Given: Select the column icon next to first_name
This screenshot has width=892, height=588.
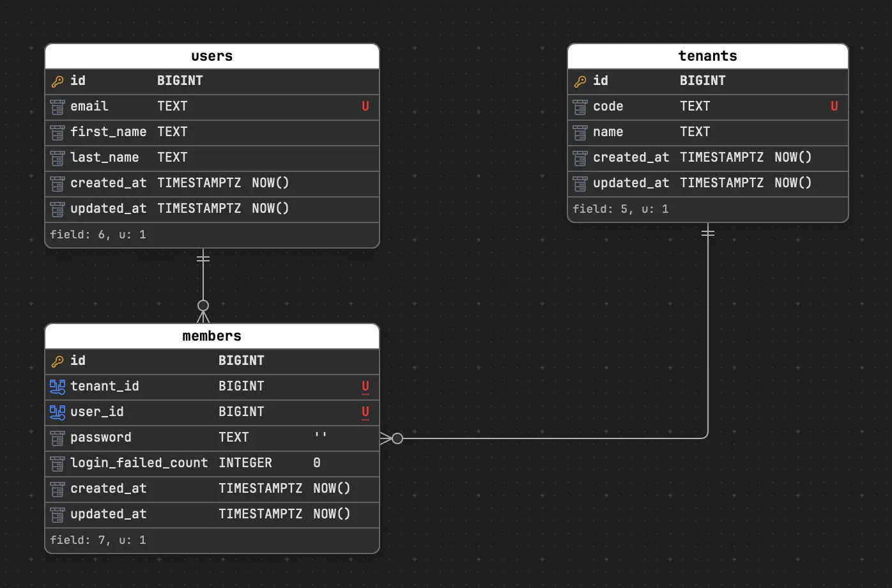Looking at the screenshot, I should (x=58, y=132).
